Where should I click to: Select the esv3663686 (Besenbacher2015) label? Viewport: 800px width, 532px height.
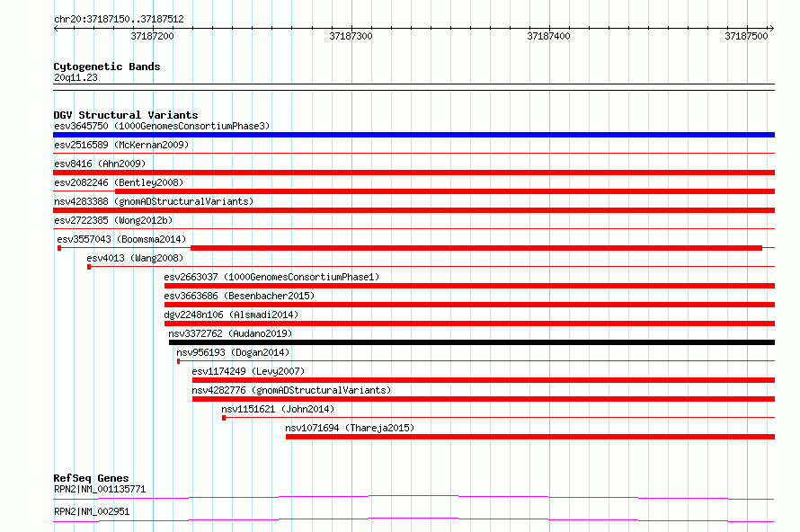(239, 296)
